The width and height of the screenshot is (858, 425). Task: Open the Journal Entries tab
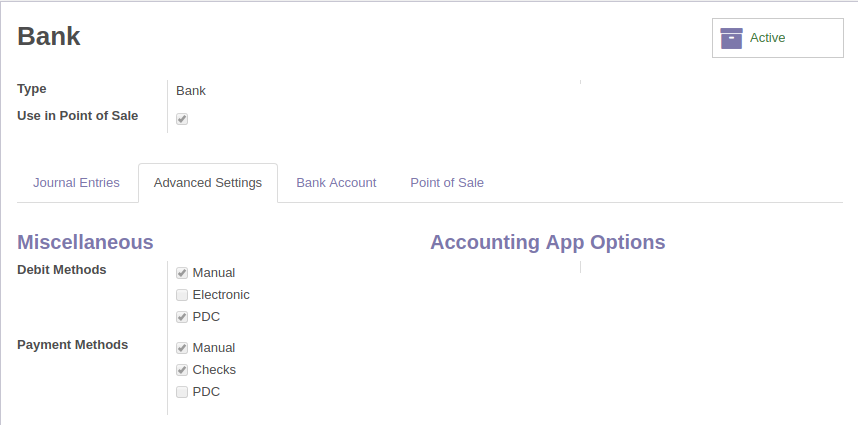point(76,183)
